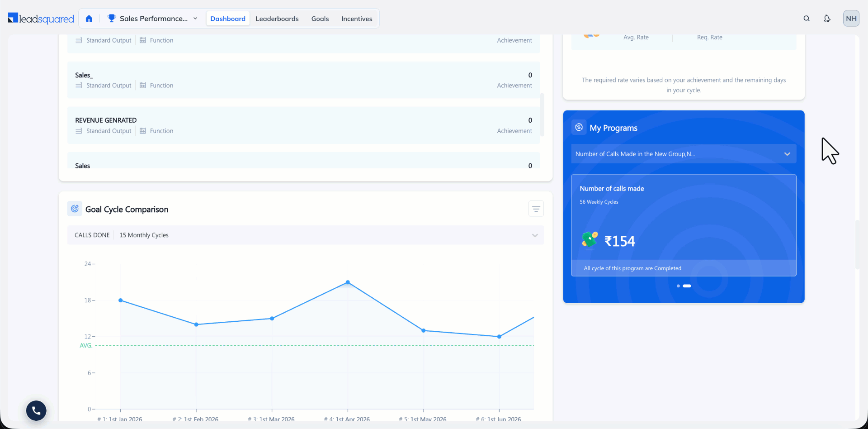This screenshot has width=868, height=429.
Task: Switch to the Goals tab
Action: 320,19
